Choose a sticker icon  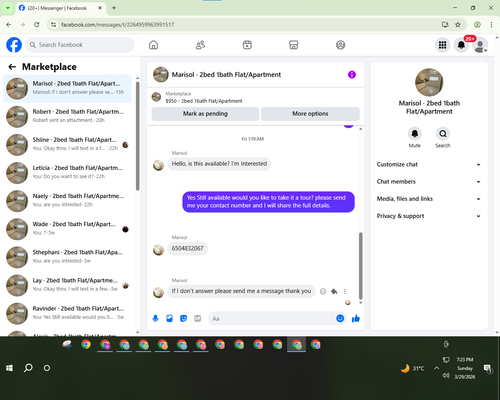183,318
